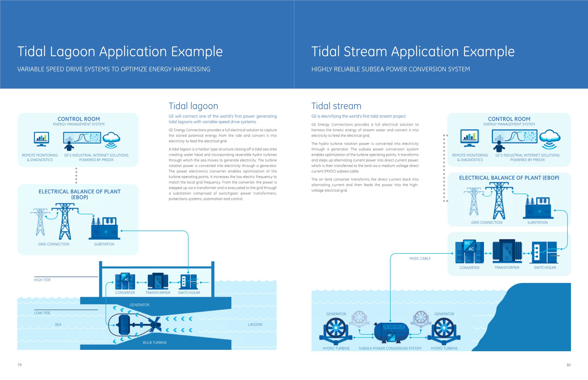Image resolution: width=588 pixels, height=380 pixels.
Task: Click the 'Tidal stream' section heading
Action: [x=336, y=106]
